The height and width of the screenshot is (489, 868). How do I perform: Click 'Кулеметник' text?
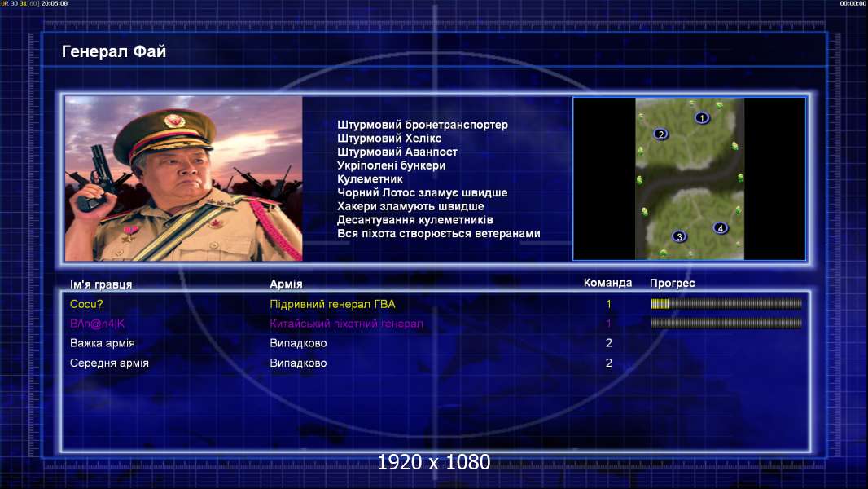tap(370, 178)
